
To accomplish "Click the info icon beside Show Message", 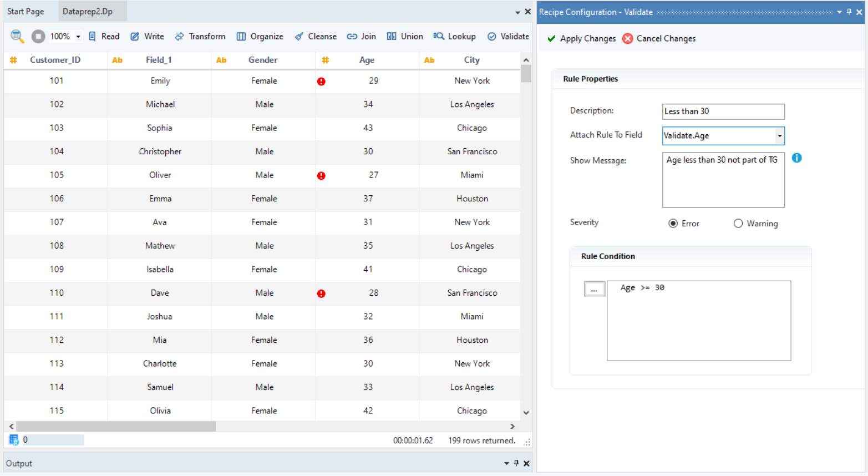I will click(796, 158).
